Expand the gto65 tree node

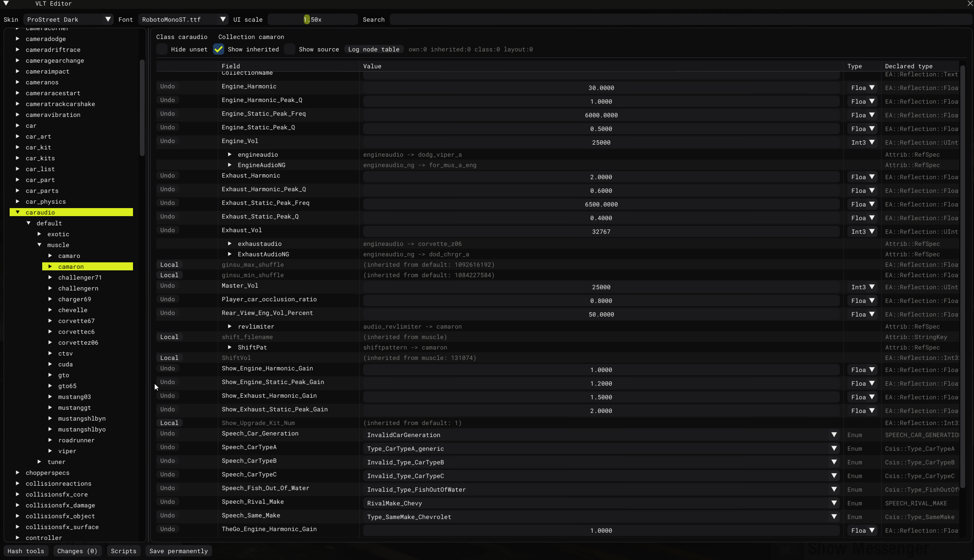pyautogui.click(x=50, y=386)
